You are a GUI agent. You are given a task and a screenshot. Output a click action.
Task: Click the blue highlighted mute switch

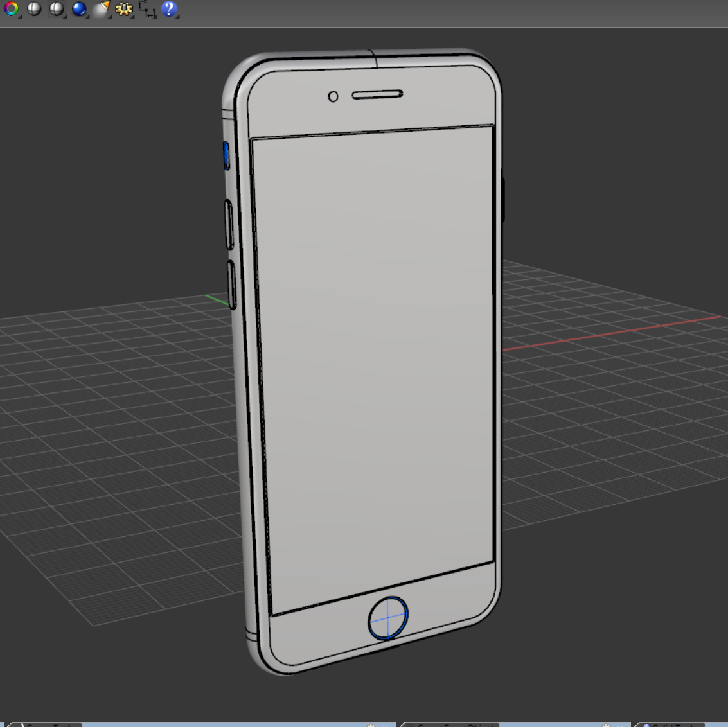pyautogui.click(x=227, y=156)
